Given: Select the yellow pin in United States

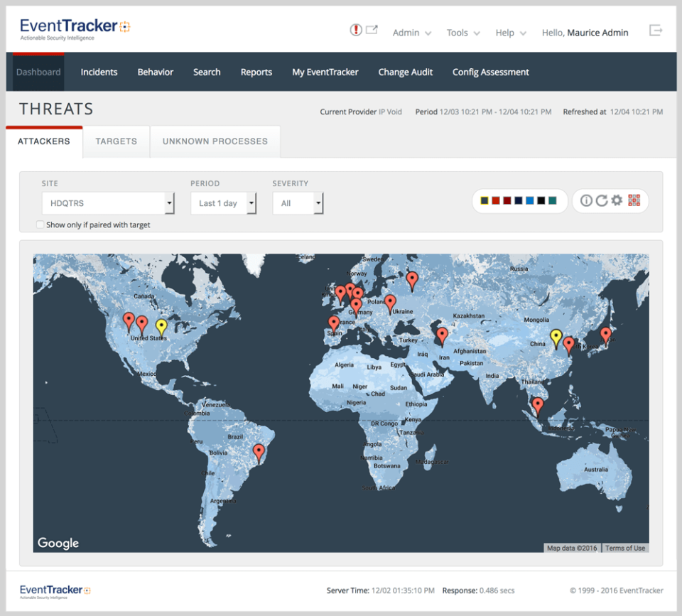Looking at the screenshot, I should (x=161, y=328).
